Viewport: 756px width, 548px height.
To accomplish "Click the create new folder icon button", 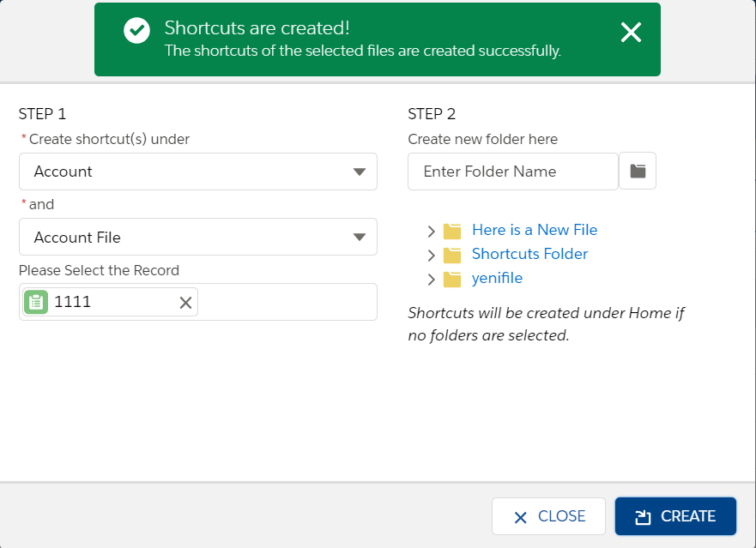I will (638, 172).
